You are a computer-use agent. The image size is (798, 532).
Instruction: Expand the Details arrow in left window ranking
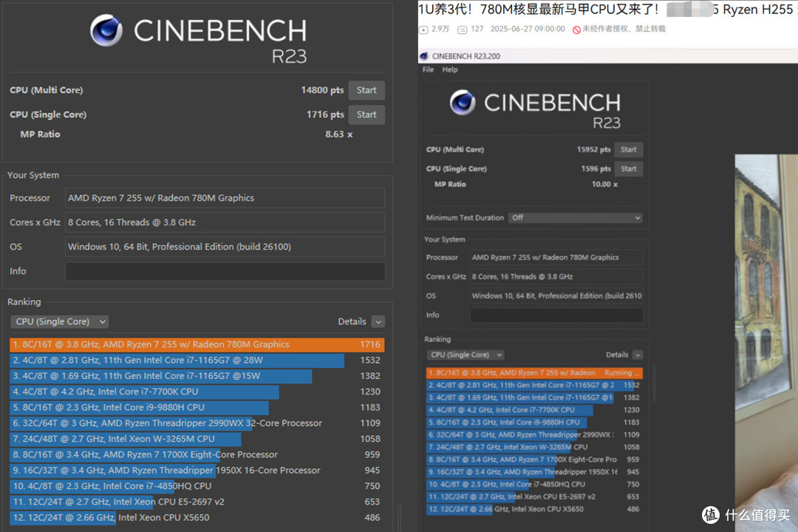point(378,321)
